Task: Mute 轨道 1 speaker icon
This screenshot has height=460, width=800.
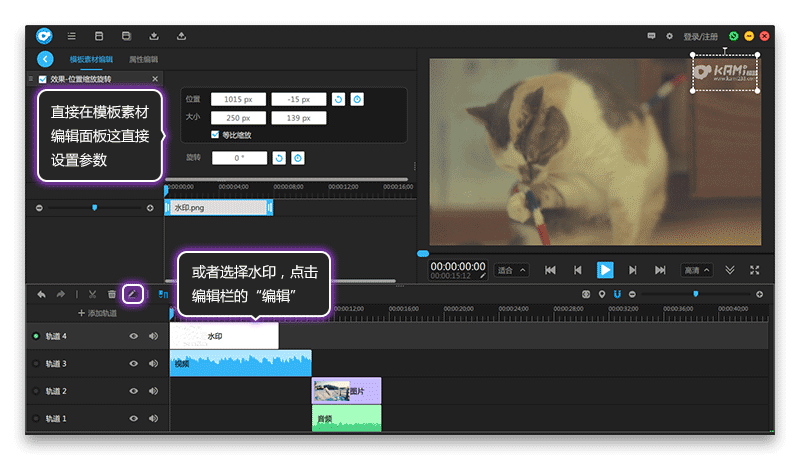Action: click(154, 419)
